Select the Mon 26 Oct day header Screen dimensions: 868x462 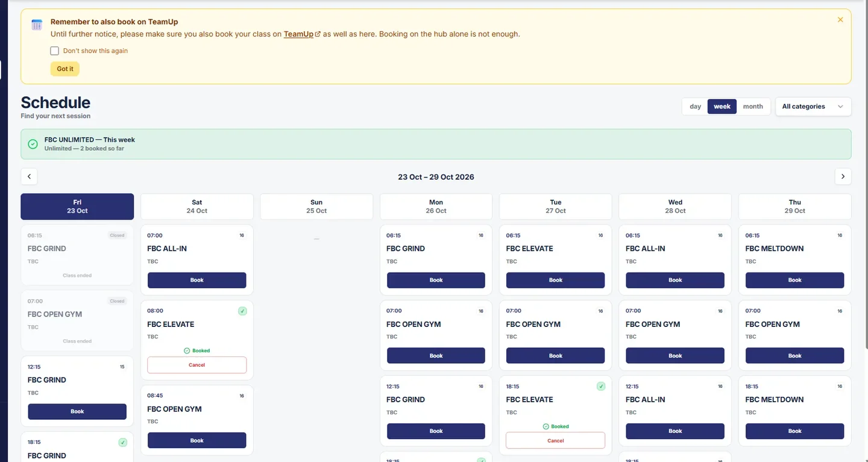(x=436, y=206)
